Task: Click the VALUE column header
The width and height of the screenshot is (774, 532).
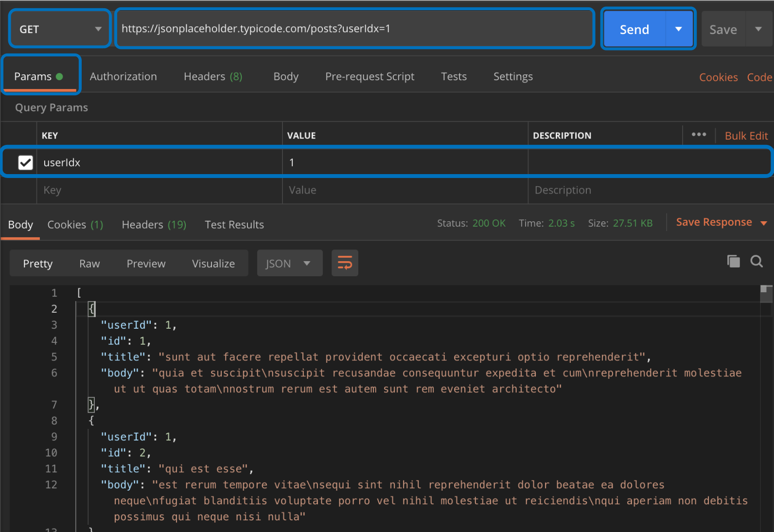Action: 301,136
